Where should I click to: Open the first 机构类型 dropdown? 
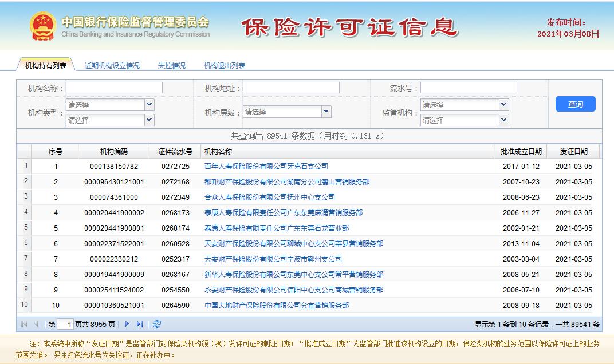coord(110,105)
